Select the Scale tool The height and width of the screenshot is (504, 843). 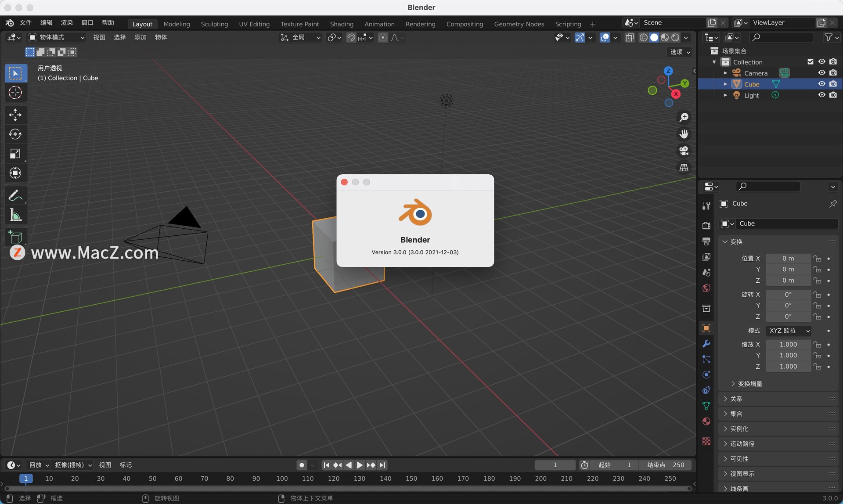[x=15, y=154]
